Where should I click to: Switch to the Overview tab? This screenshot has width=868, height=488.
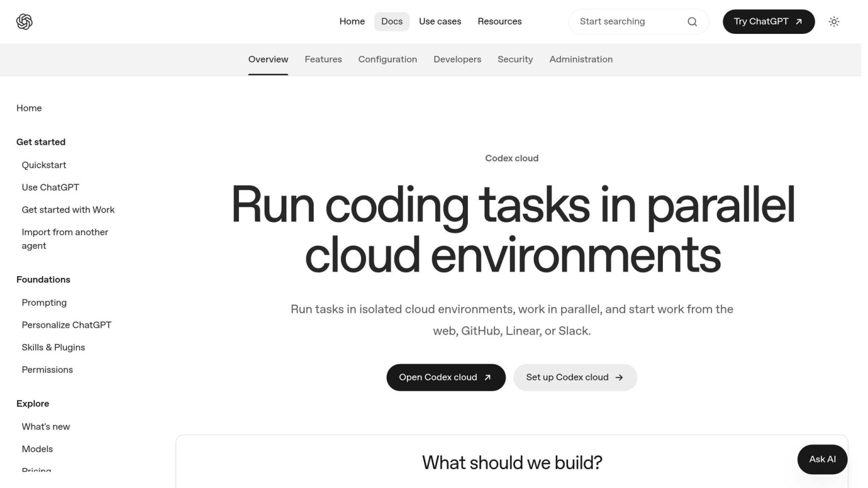(268, 59)
